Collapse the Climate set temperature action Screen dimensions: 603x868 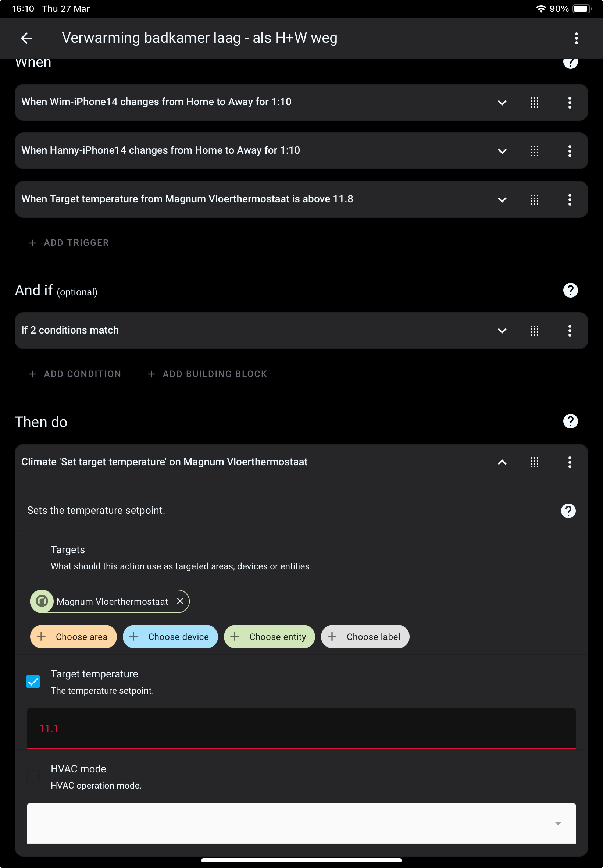tap(502, 462)
